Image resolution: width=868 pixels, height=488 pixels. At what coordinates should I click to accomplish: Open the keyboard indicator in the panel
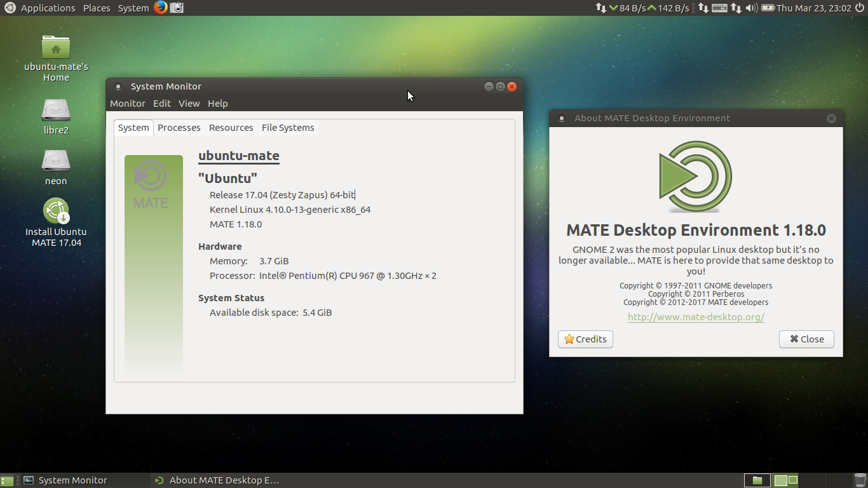[x=719, y=8]
